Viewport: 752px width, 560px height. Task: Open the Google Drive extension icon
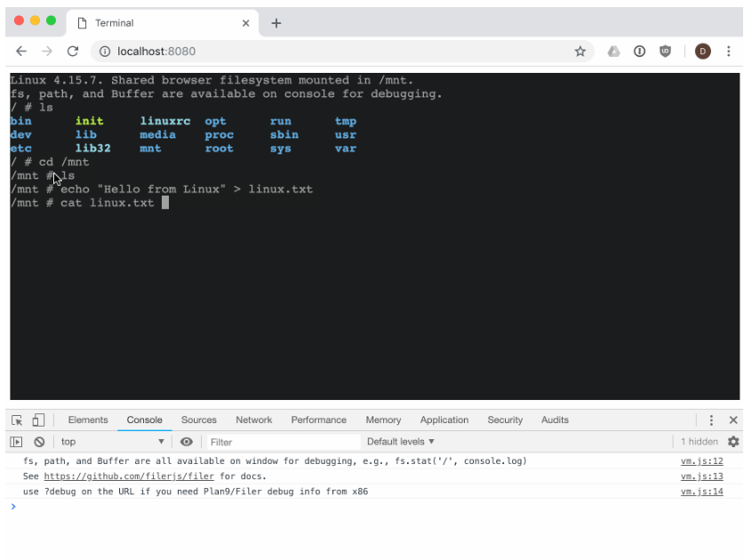pyautogui.click(x=613, y=52)
